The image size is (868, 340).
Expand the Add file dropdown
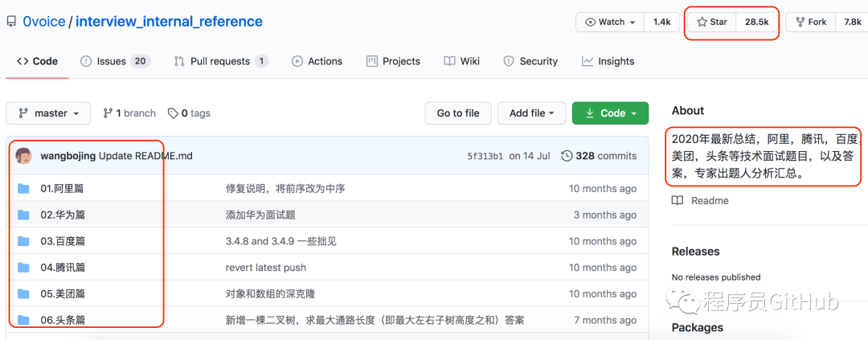[531, 113]
